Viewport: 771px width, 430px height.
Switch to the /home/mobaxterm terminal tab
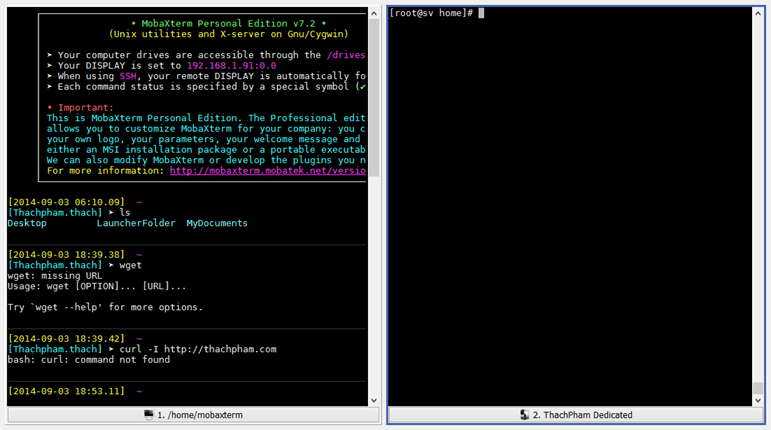point(193,415)
